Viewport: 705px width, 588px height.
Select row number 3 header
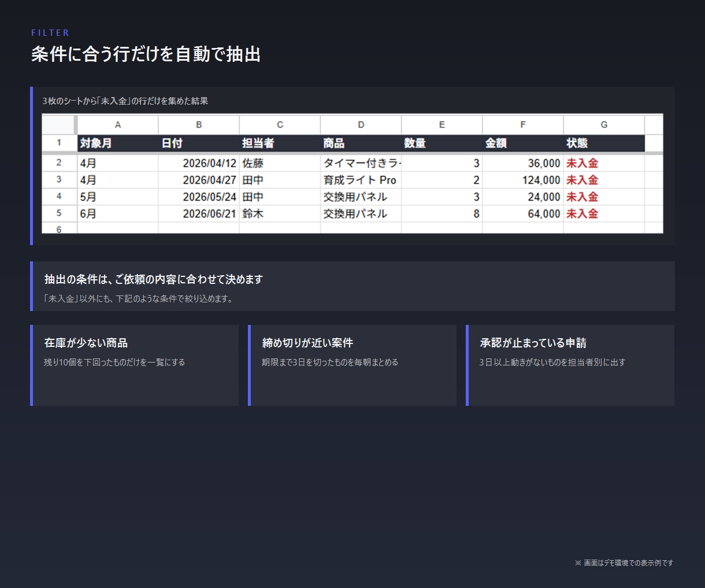[x=59, y=180]
